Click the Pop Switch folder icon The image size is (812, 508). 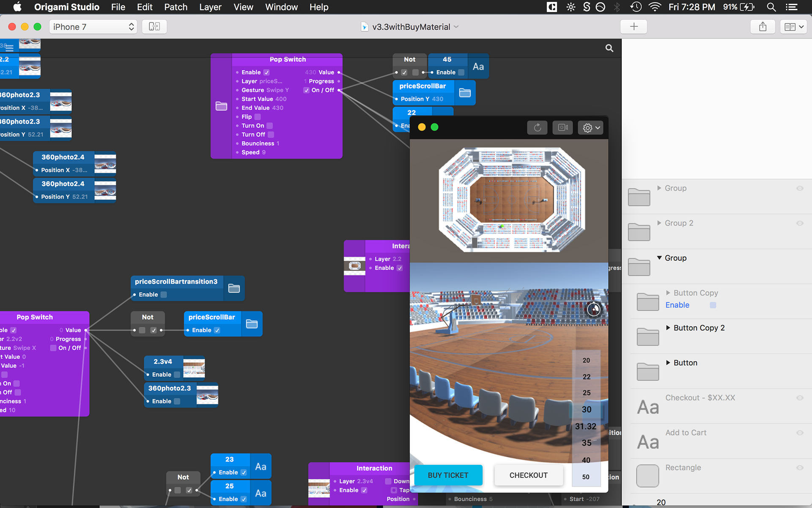tap(221, 106)
